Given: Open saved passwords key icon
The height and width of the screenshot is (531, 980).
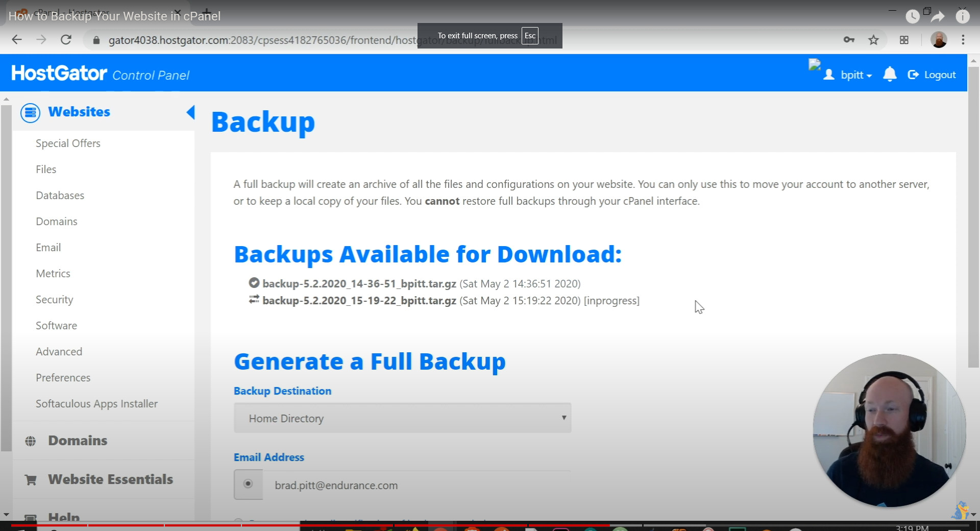Looking at the screenshot, I should click(849, 40).
